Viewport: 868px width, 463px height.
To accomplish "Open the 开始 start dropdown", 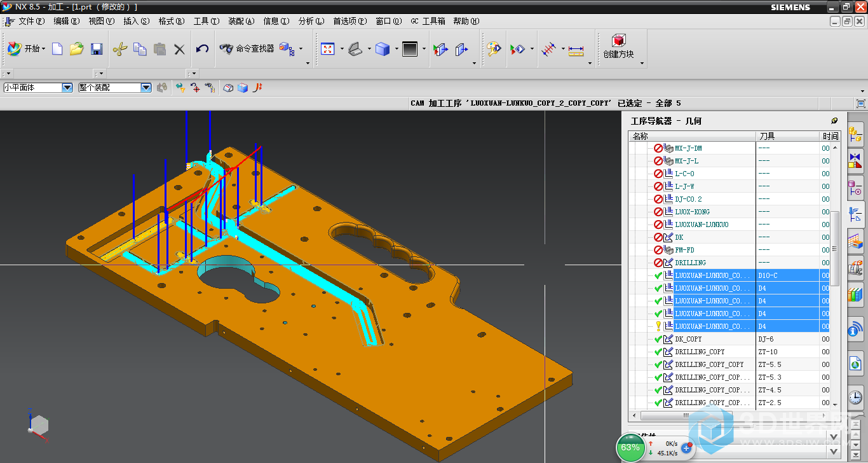I will click(27, 48).
